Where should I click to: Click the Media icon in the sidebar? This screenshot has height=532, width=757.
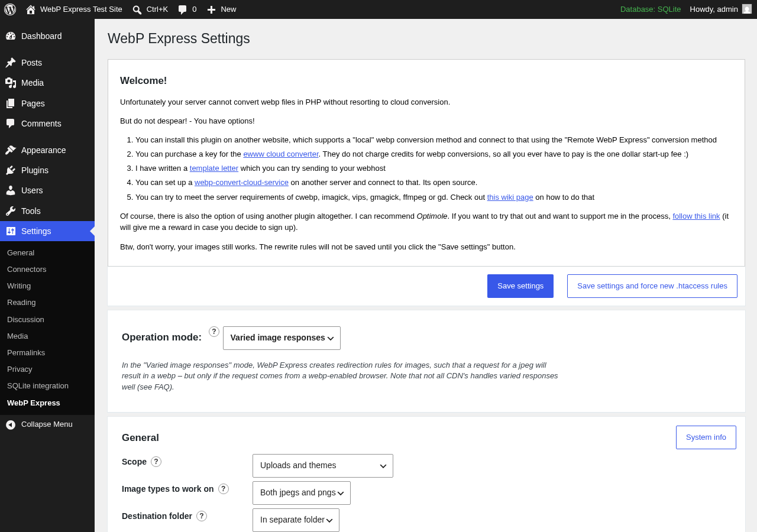[11, 83]
